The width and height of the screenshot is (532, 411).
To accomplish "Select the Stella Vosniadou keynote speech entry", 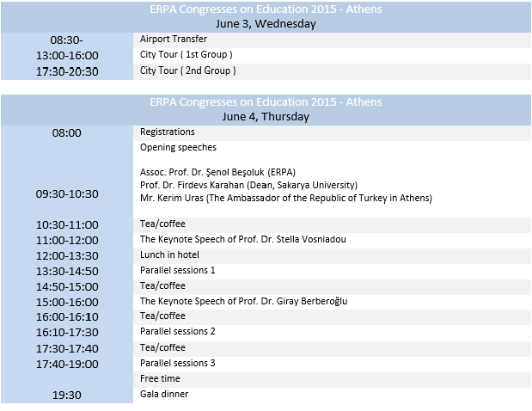I will [242, 240].
